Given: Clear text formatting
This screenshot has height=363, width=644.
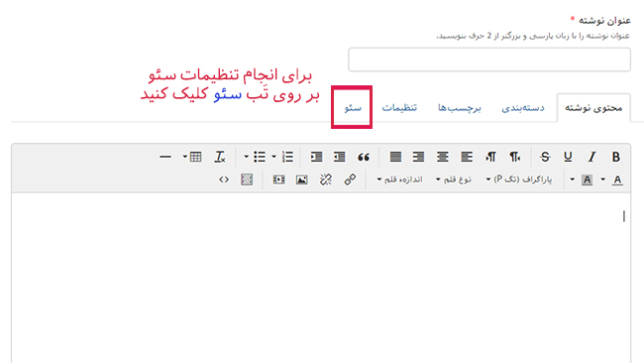Looking at the screenshot, I should (x=220, y=157).
